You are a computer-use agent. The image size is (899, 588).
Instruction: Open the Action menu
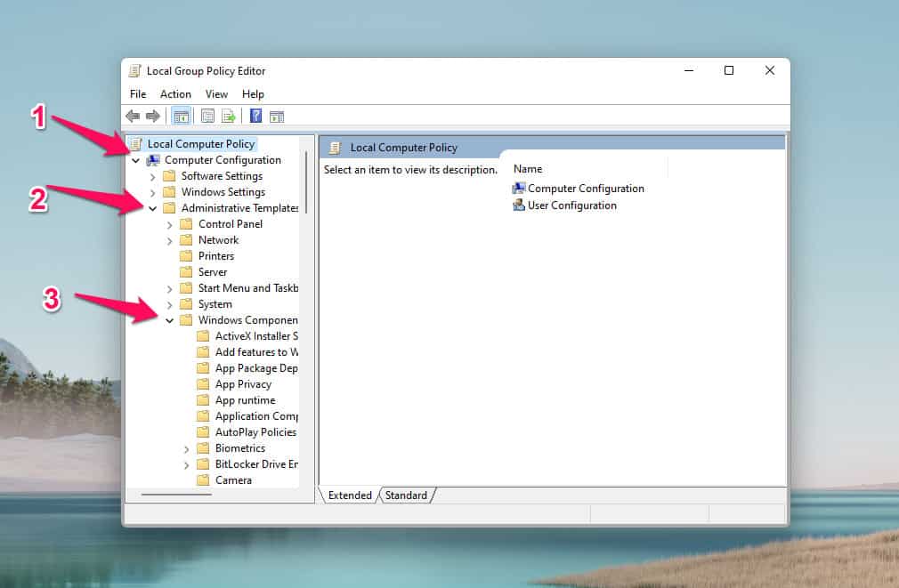[175, 94]
